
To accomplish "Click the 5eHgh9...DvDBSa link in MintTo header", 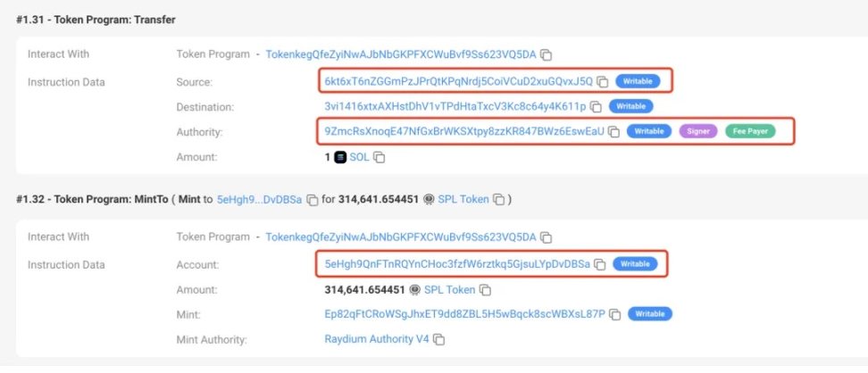I will click(x=259, y=199).
